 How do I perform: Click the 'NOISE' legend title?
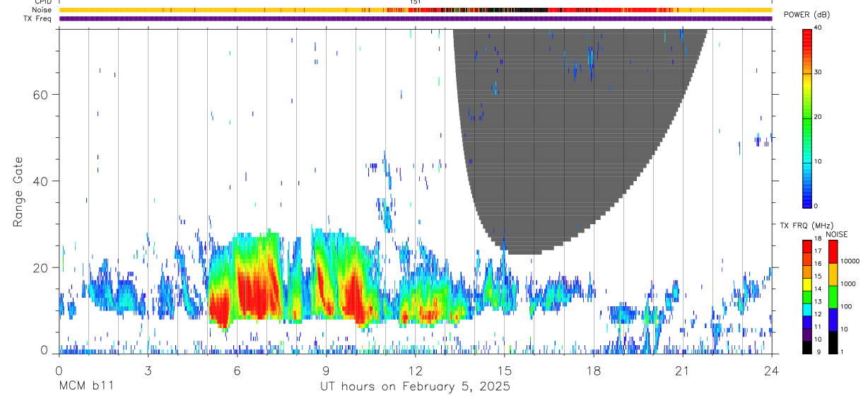tap(837, 234)
